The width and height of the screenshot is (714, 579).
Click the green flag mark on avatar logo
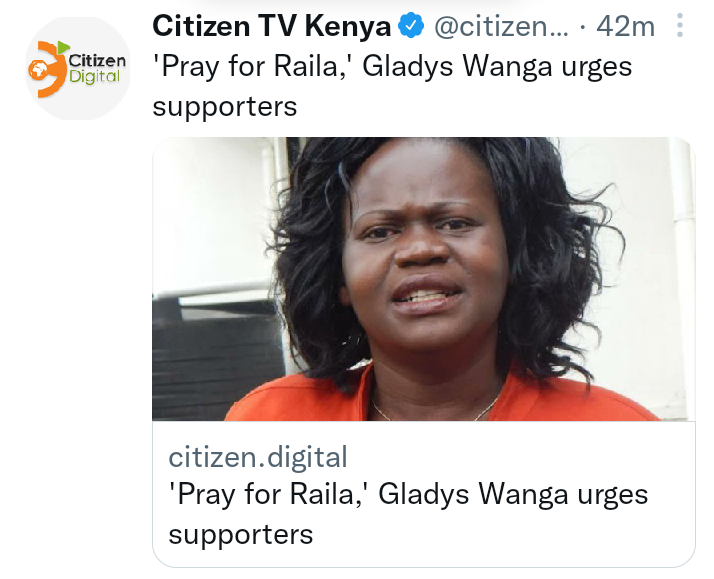63,46
